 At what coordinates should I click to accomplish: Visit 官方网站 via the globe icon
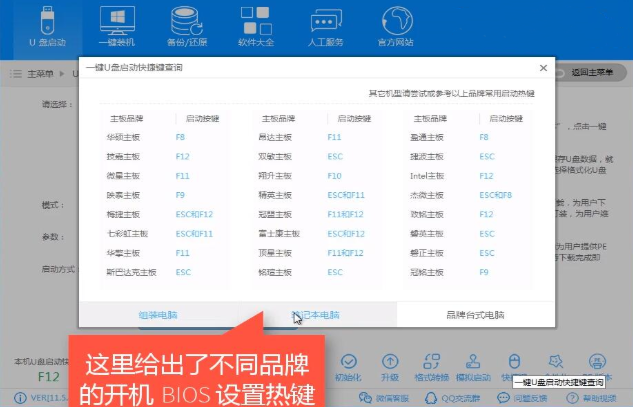[396, 27]
